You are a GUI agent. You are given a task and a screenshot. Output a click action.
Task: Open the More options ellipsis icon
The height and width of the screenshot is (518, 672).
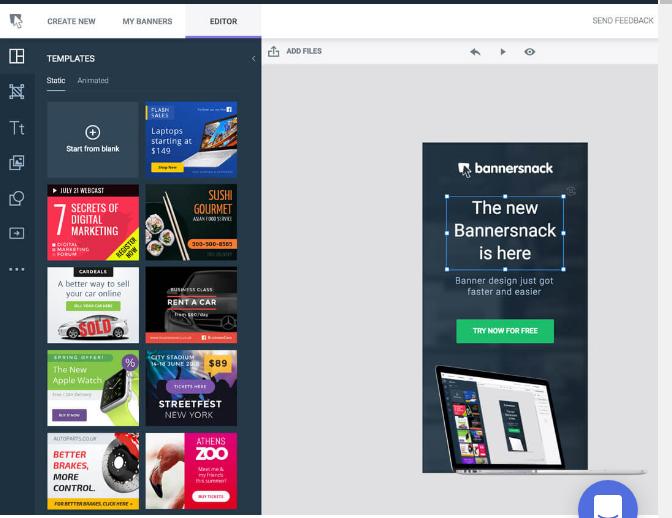(17, 269)
